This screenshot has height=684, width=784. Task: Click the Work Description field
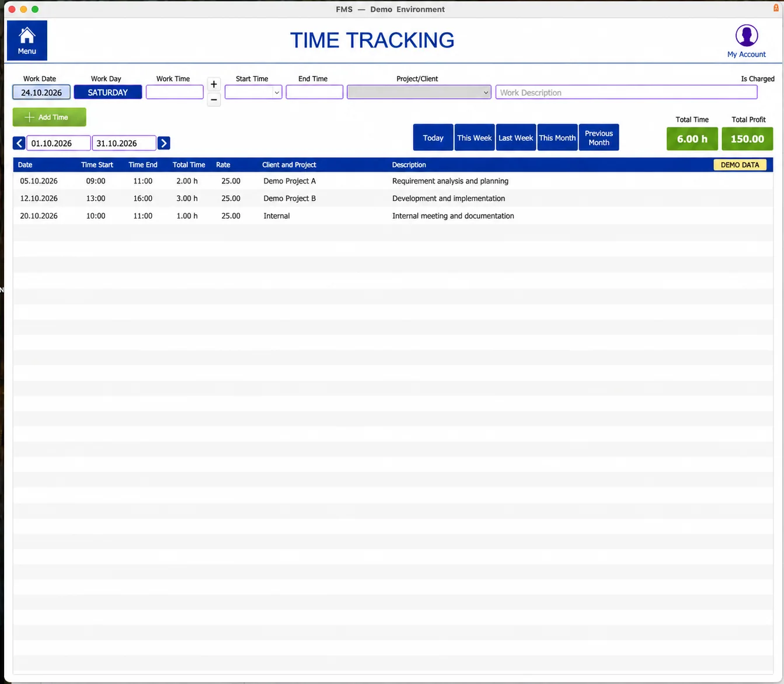coord(626,92)
